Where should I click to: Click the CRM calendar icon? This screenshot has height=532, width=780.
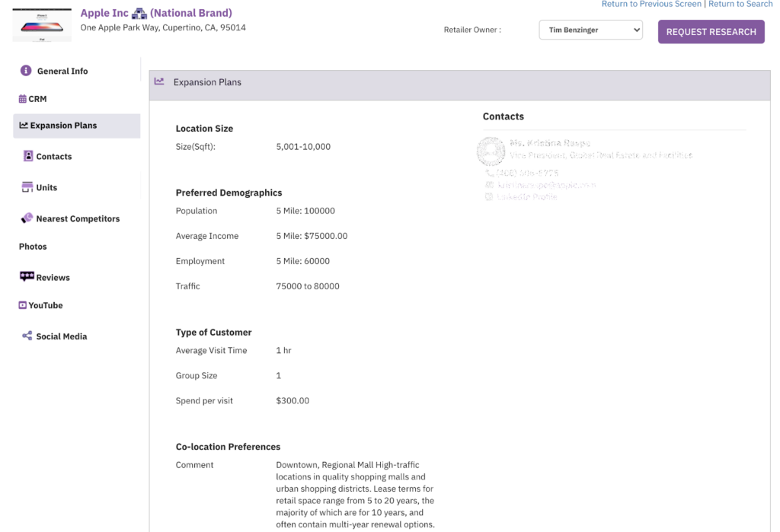tap(22, 98)
